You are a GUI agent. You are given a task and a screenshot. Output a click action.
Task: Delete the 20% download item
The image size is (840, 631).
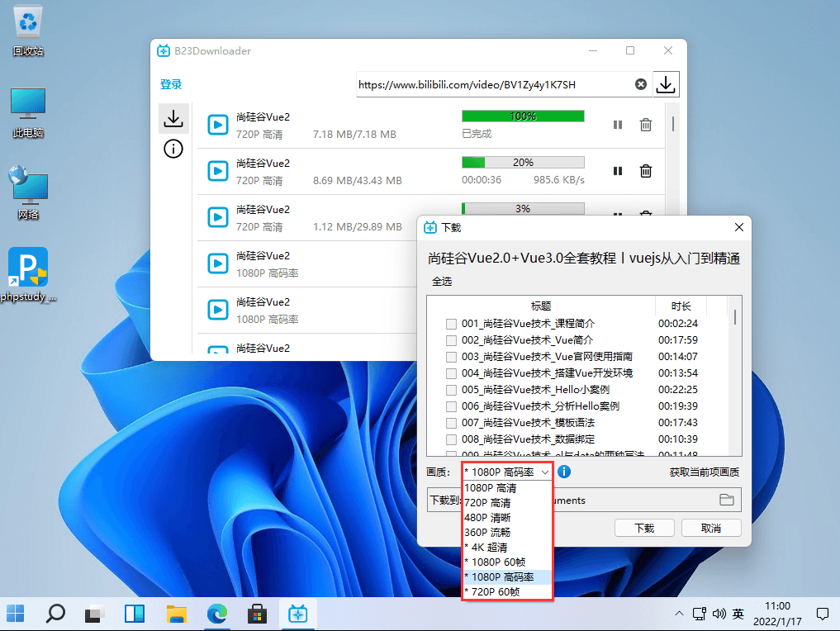coord(646,171)
